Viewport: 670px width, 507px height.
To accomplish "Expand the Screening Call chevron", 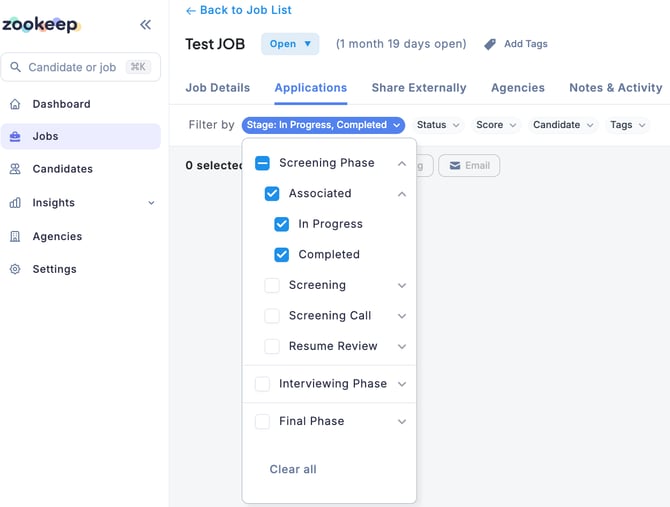I will (402, 316).
